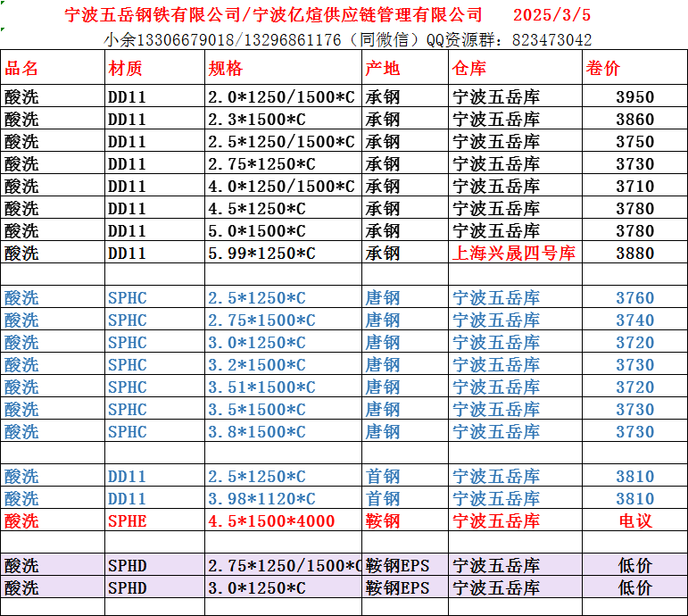This screenshot has width=688, height=616.
Task: Select the DD11 cell in the 5.0*1500*C row
Action: tap(155, 230)
